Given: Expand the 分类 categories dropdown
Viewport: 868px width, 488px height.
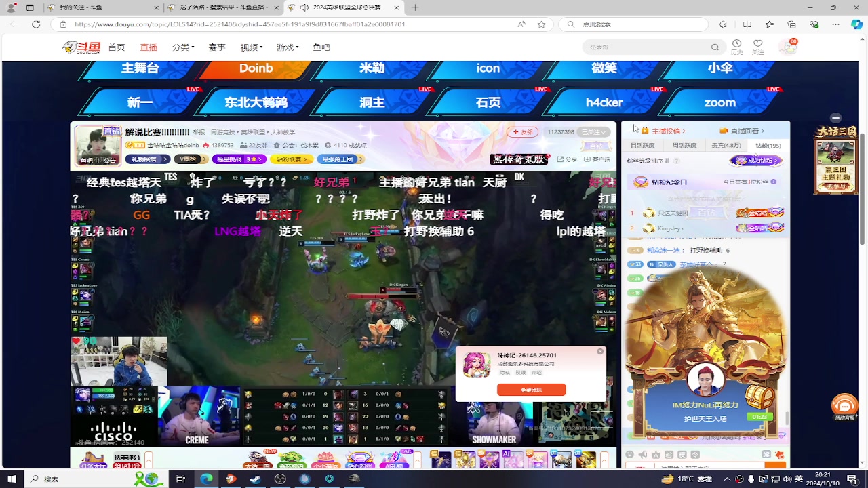Looking at the screenshot, I should (x=183, y=47).
